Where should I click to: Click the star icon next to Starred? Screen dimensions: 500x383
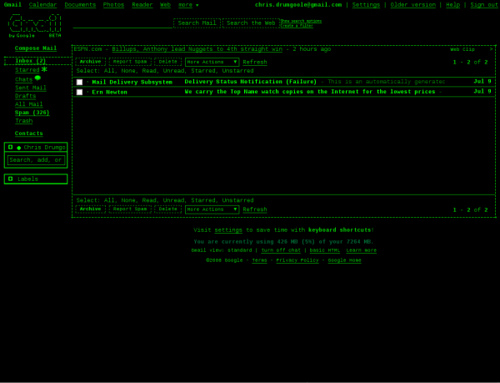click(x=44, y=69)
